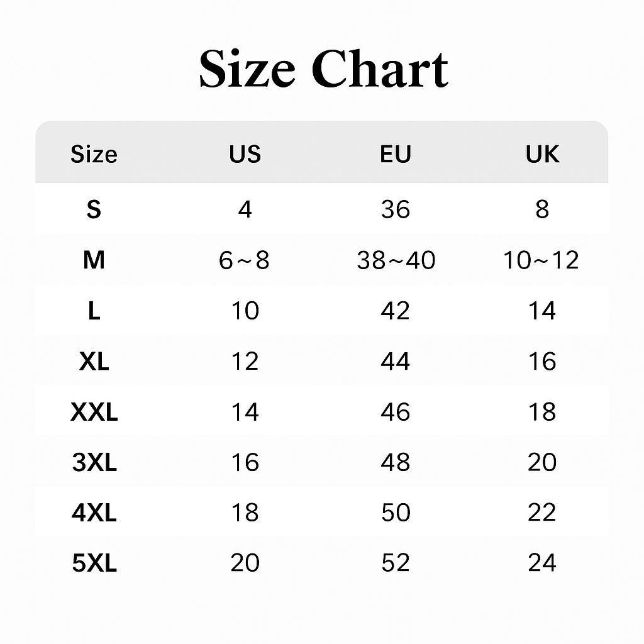Click the Size Chart title

click(323, 69)
